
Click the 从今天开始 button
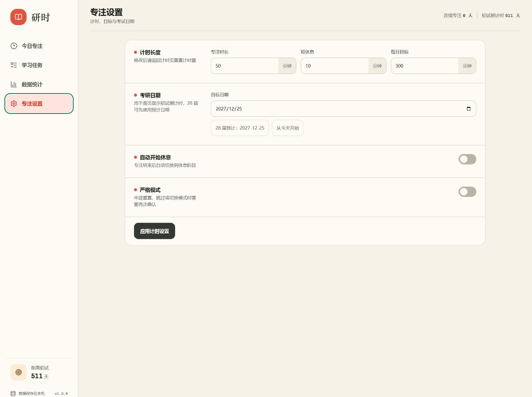(x=288, y=128)
